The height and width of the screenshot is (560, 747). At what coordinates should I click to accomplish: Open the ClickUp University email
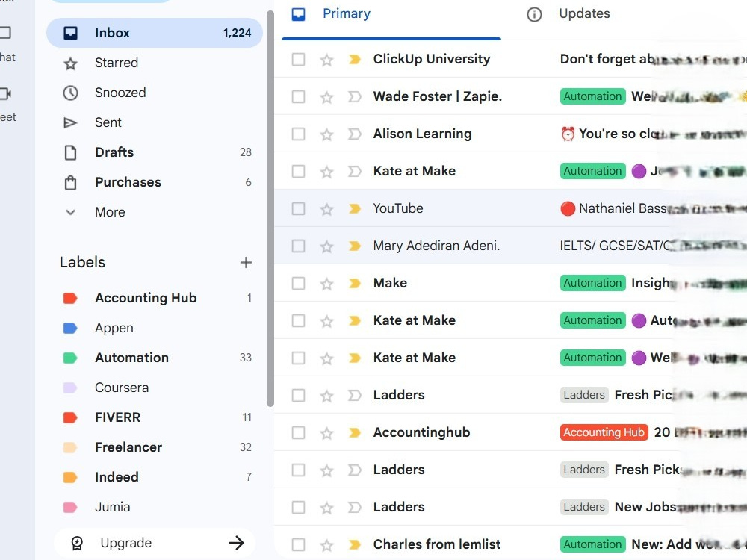511,60
